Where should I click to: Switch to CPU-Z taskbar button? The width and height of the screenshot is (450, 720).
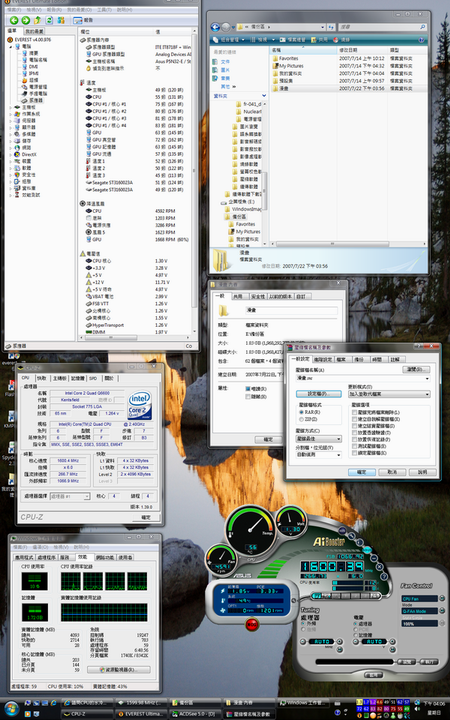point(86,714)
